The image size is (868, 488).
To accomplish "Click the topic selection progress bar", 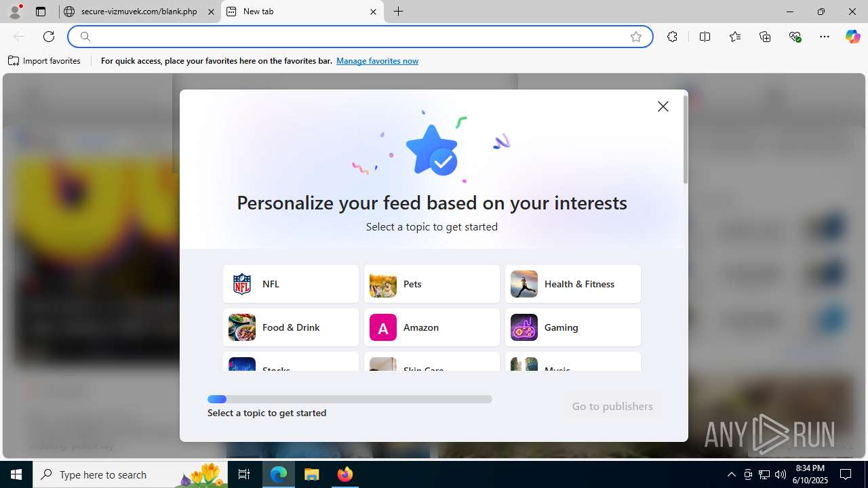I will (x=350, y=399).
